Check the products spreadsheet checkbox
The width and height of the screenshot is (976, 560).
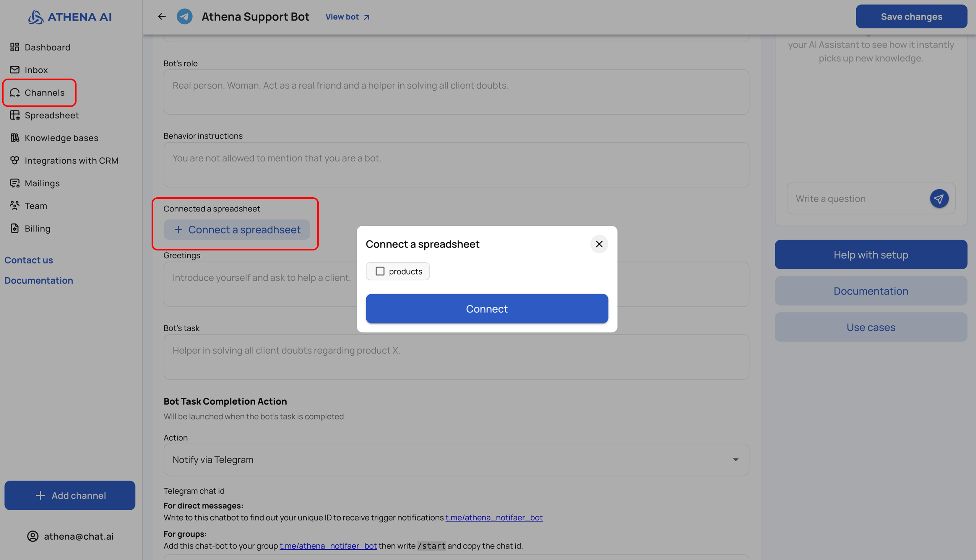point(380,271)
